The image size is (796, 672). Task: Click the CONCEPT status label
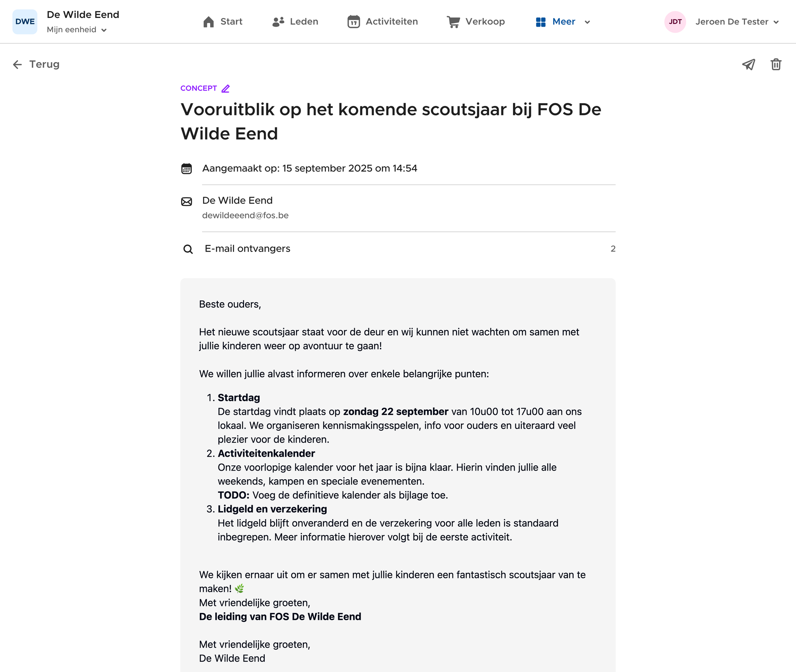point(198,88)
